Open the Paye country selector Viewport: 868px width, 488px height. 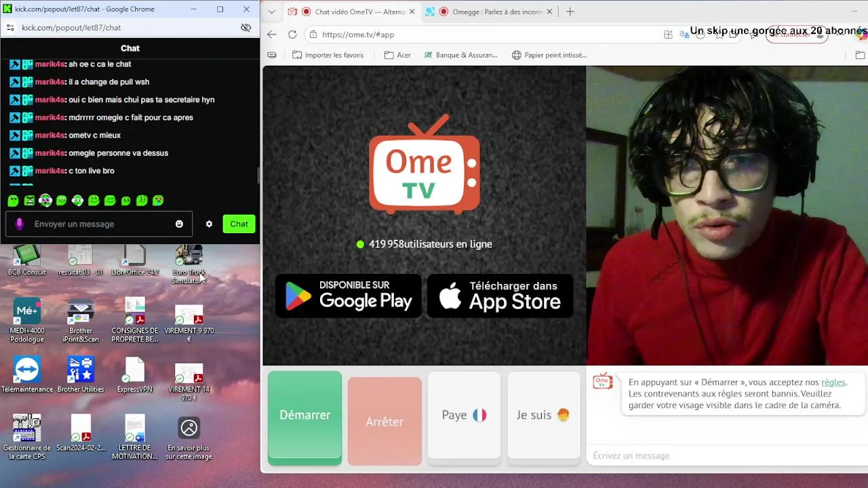tap(464, 415)
